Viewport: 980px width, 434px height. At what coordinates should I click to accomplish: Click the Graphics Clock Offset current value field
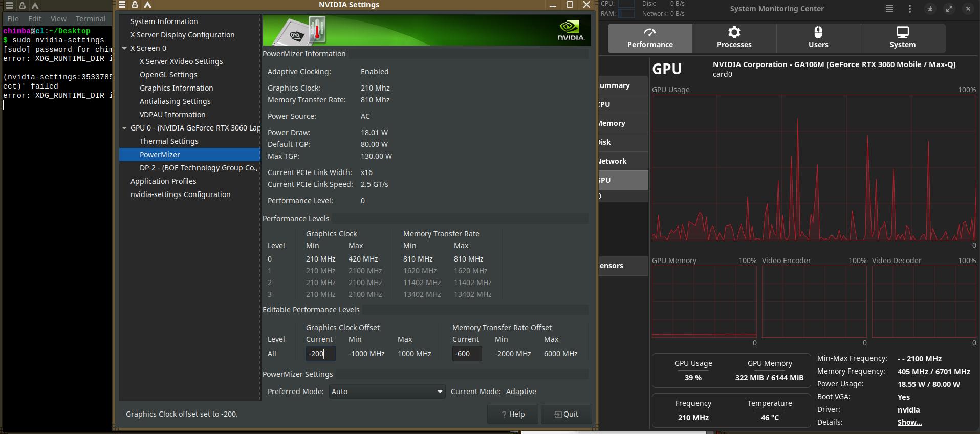[x=320, y=354]
